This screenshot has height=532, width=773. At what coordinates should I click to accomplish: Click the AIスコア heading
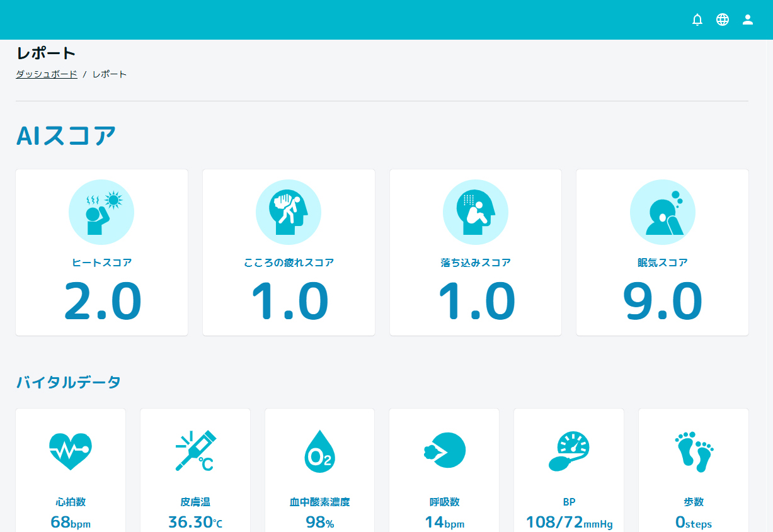coord(66,135)
